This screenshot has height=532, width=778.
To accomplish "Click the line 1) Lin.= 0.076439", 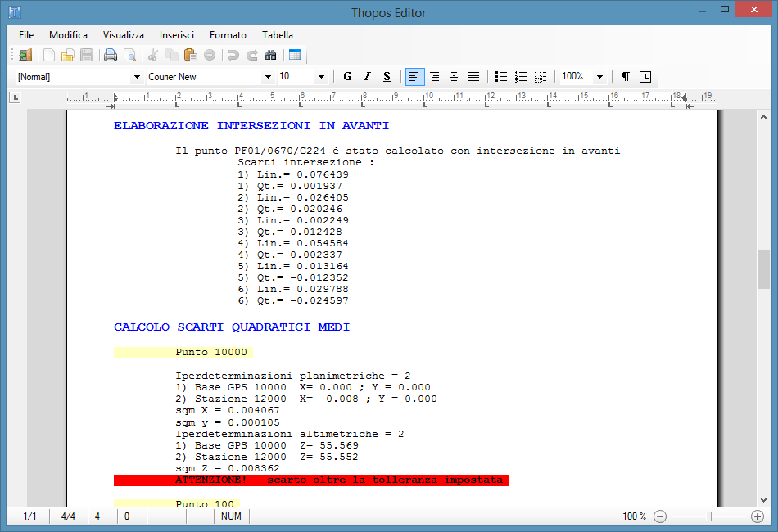I will 293,174.
